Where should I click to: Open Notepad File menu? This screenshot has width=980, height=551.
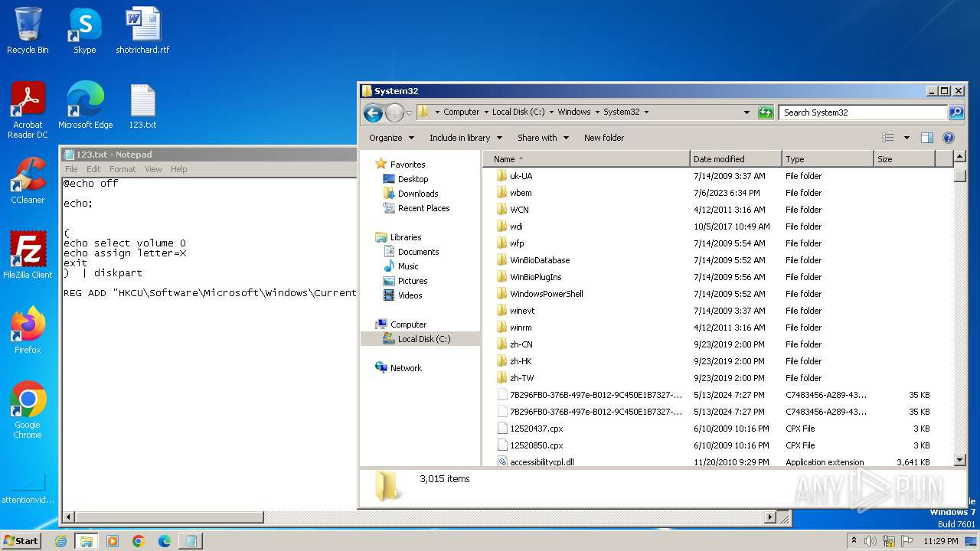click(x=71, y=169)
